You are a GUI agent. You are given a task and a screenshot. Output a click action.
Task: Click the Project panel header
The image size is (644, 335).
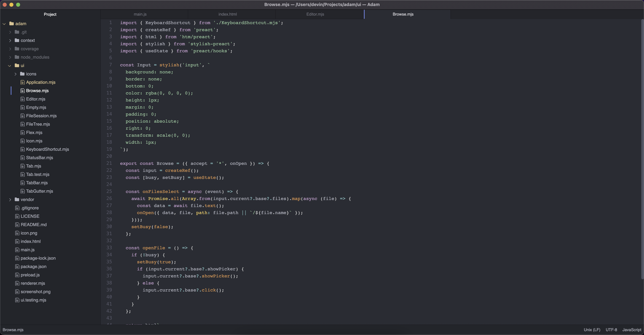point(50,14)
